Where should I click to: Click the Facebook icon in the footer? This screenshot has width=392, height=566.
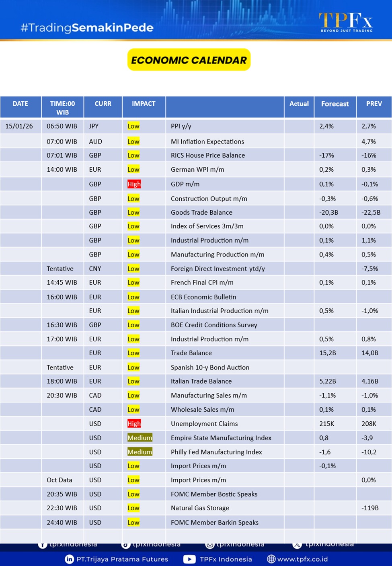coord(42,545)
